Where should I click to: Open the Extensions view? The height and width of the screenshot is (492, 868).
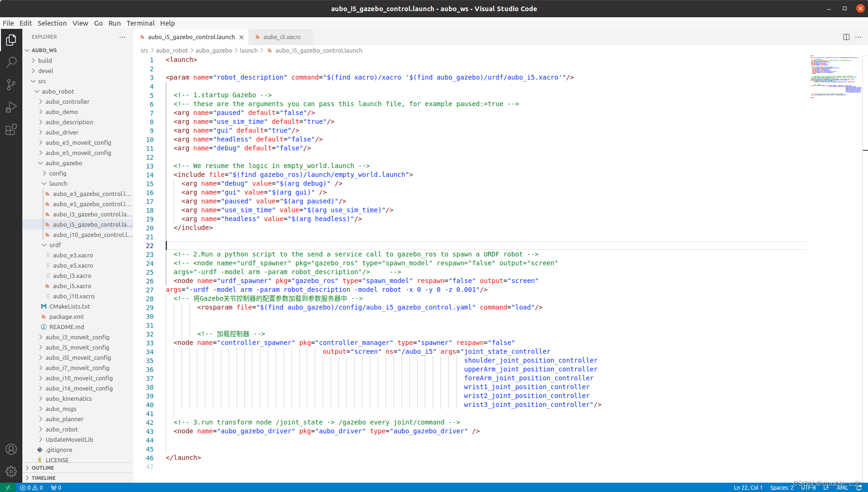click(x=11, y=129)
